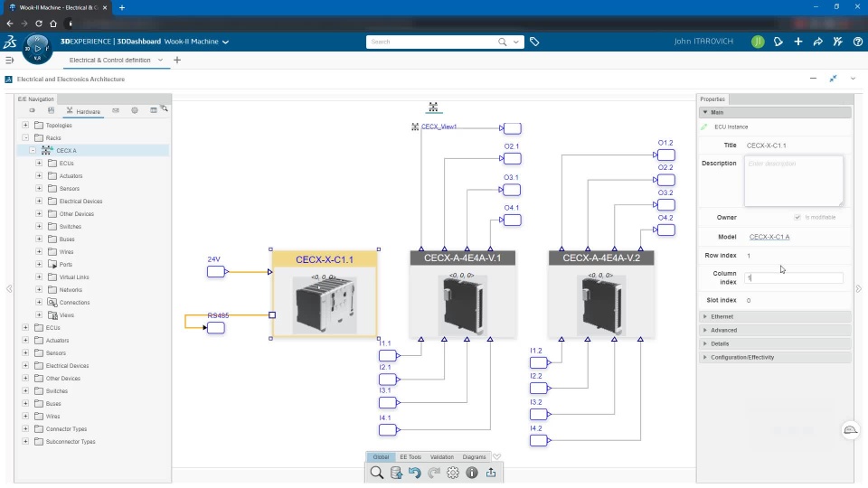Open the help question mark icon
Image resolution: width=868 pixels, height=488 pixels.
(x=858, y=42)
